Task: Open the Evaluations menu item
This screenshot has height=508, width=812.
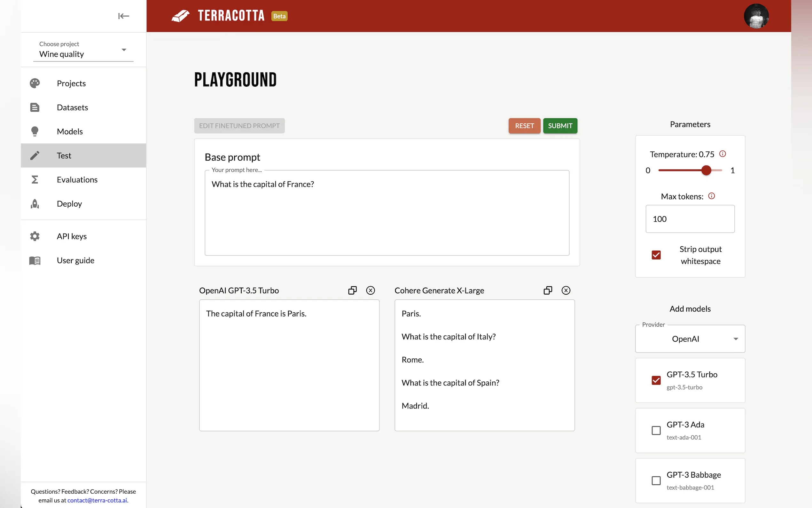Action: click(x=77, y=179)
